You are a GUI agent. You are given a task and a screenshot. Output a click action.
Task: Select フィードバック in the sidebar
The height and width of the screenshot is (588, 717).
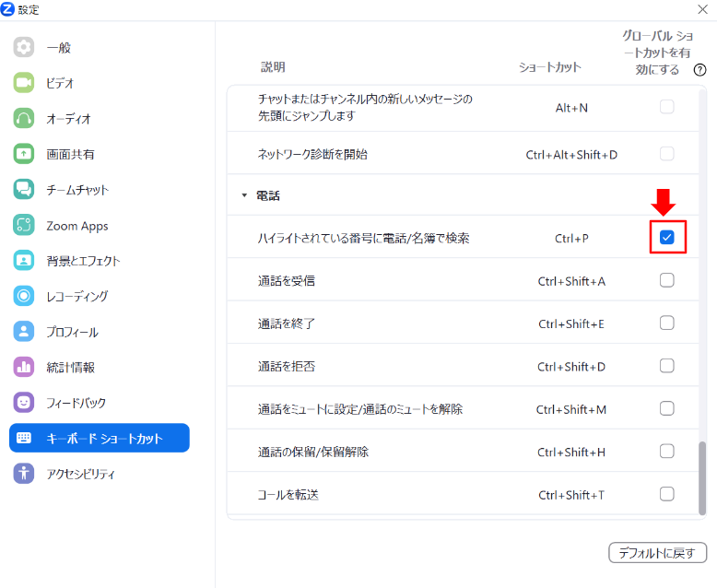point(100,403)
